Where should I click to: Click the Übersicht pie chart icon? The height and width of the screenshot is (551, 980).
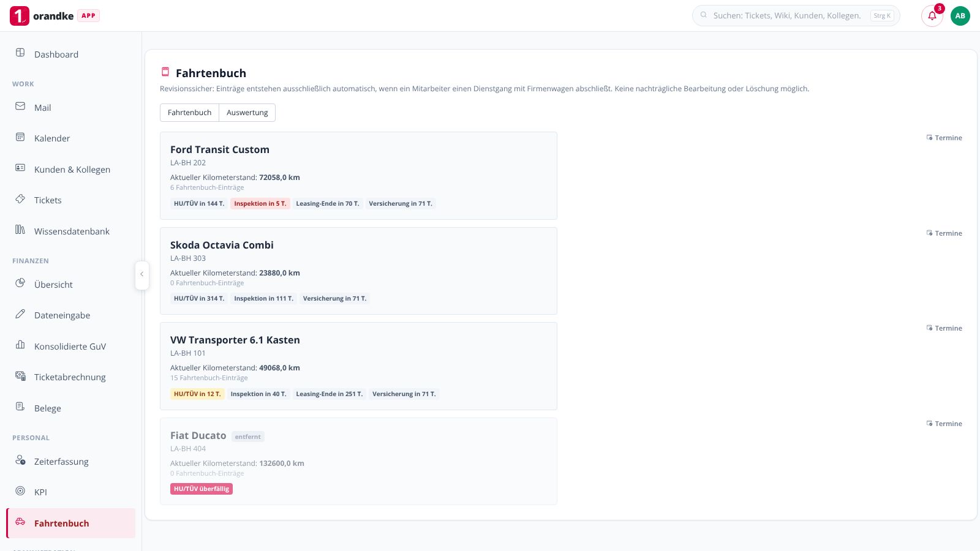[x=20, y=283]
